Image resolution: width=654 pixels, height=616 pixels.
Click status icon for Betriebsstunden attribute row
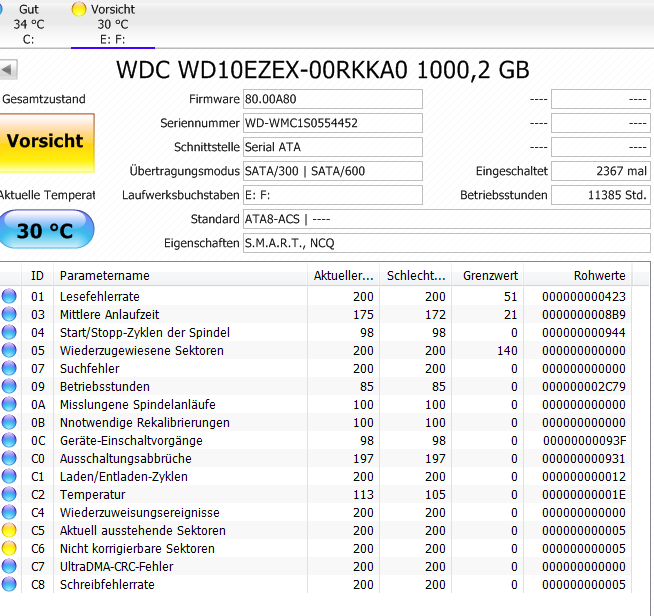(9, 386)
